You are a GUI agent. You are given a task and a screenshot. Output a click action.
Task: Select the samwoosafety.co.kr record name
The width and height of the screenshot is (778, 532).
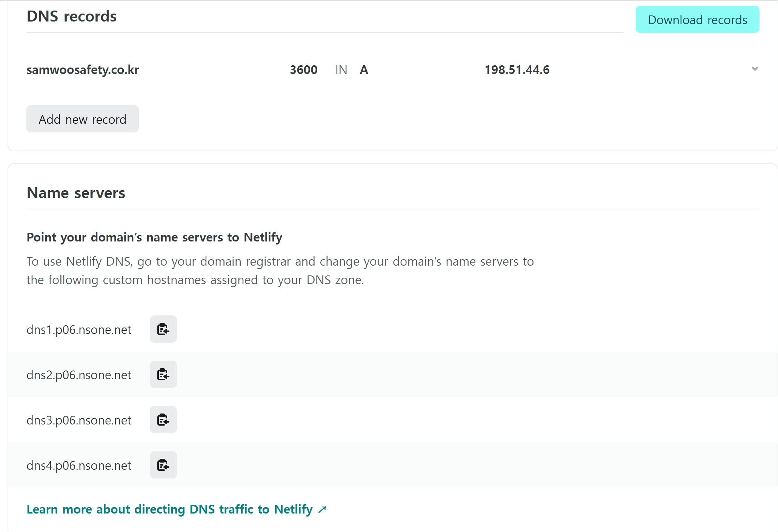click(x=83, y=70)
